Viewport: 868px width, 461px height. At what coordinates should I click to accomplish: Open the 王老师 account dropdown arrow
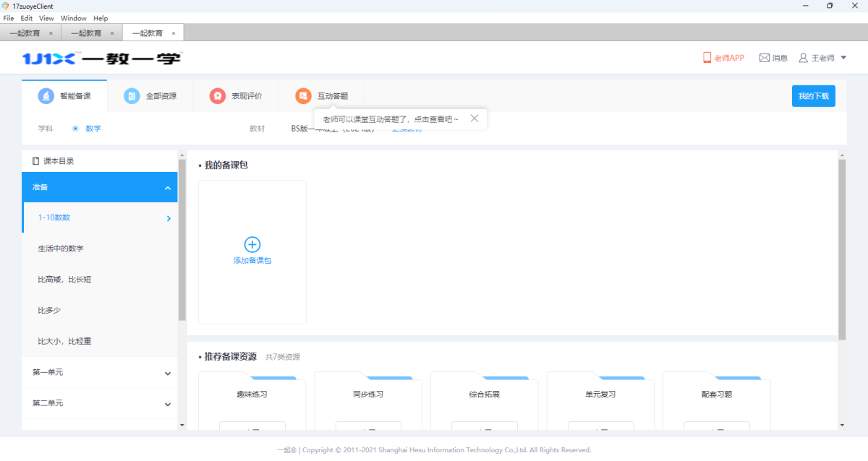pos(843,58)
